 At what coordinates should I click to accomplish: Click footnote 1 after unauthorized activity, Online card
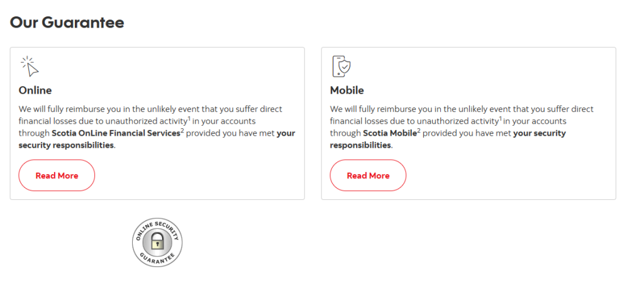click(x=189, y=119)
